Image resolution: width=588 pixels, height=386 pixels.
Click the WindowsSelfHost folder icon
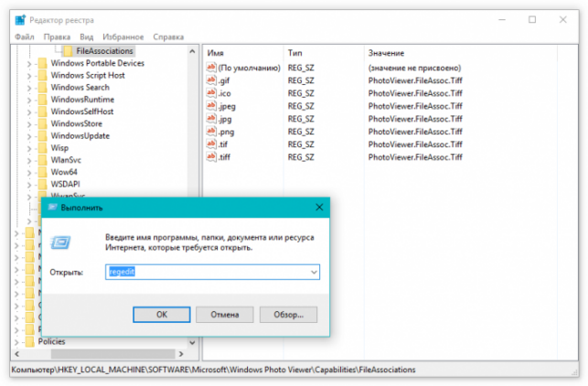pyautogui.click(x=43, y=112)
